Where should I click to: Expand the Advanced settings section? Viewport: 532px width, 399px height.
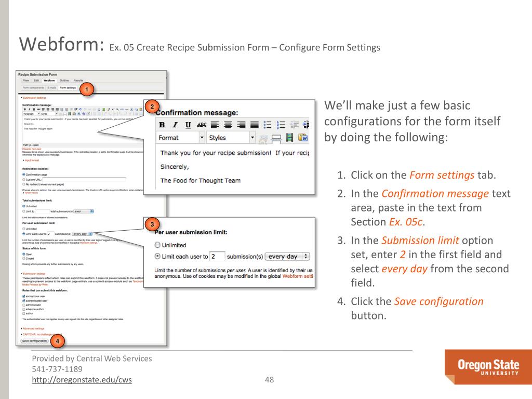point(33,328)
